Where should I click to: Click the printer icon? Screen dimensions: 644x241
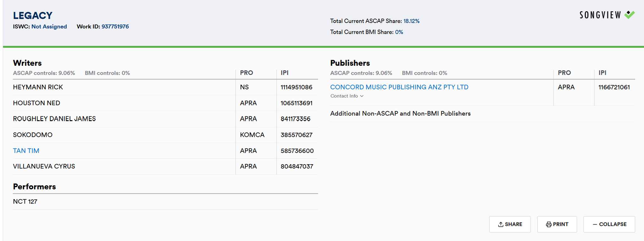click(549, 224)
